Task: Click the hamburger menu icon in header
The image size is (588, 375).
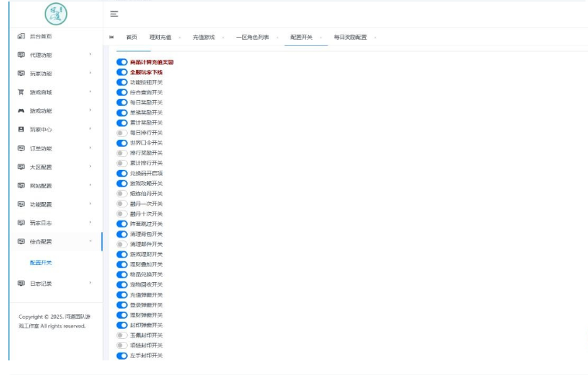Action: click(x=114, y=14)
